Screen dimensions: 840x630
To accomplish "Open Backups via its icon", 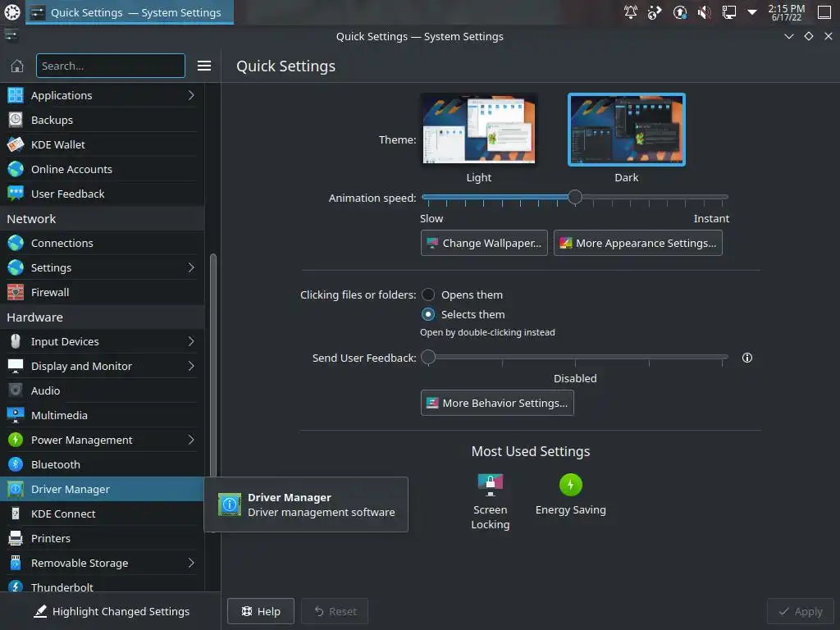I will pos(16,120).
